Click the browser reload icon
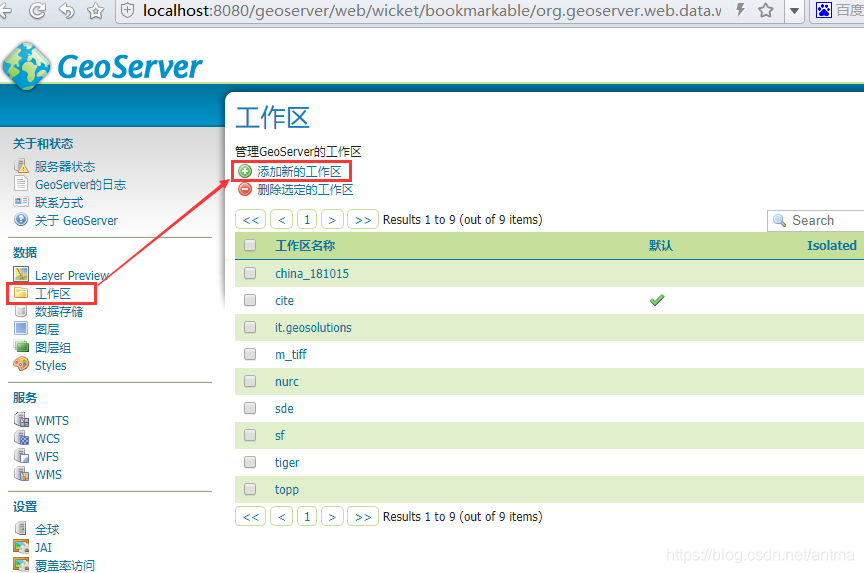This screenshot has height=573, width=864. (37, 10)
